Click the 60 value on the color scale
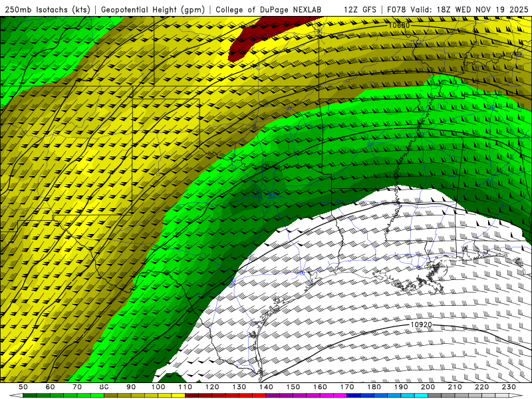Screen dimensions: 532x399 (x=50, y=387)
